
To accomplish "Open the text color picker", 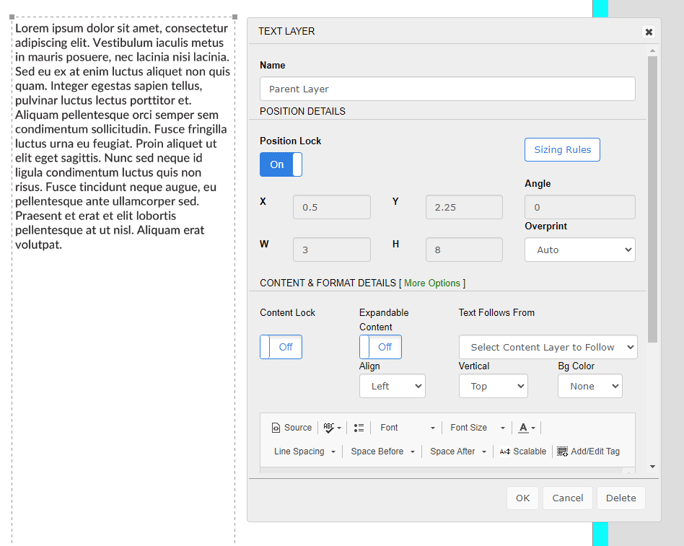I will 526,428.
